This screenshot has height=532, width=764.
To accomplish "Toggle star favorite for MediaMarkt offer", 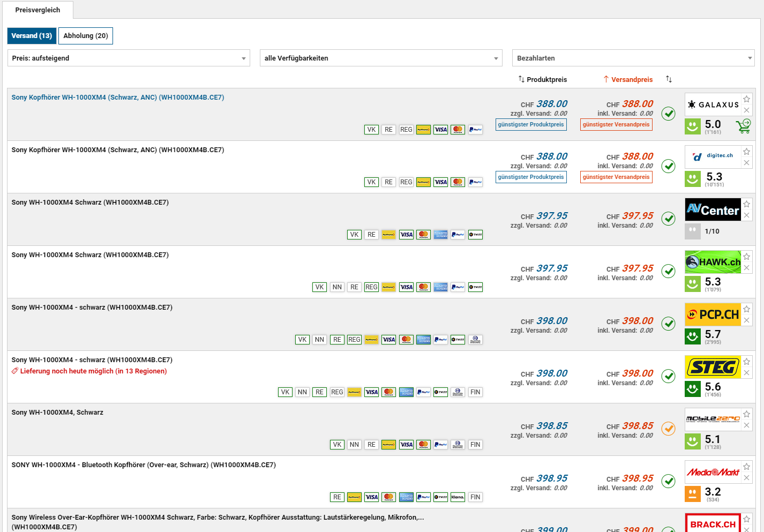I will 746,467.
